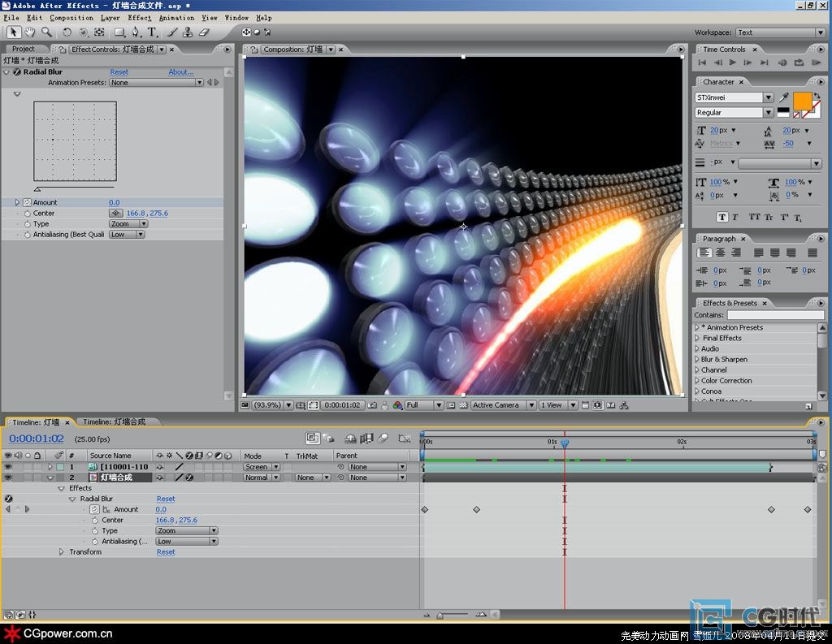Switch to the Timeline: 灯墙合成 tab
This screenshot has height=644, width=832.
pyautogui.click(x=114, y=421)
